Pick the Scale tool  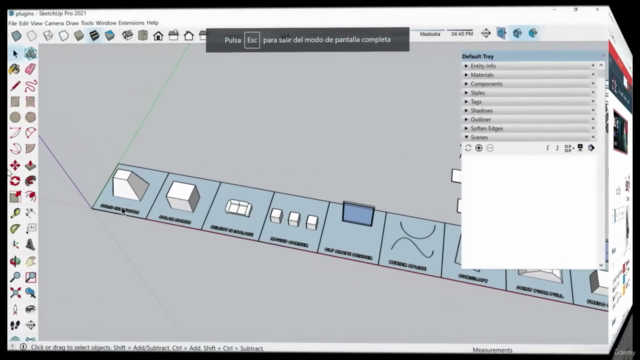(15, 197)
